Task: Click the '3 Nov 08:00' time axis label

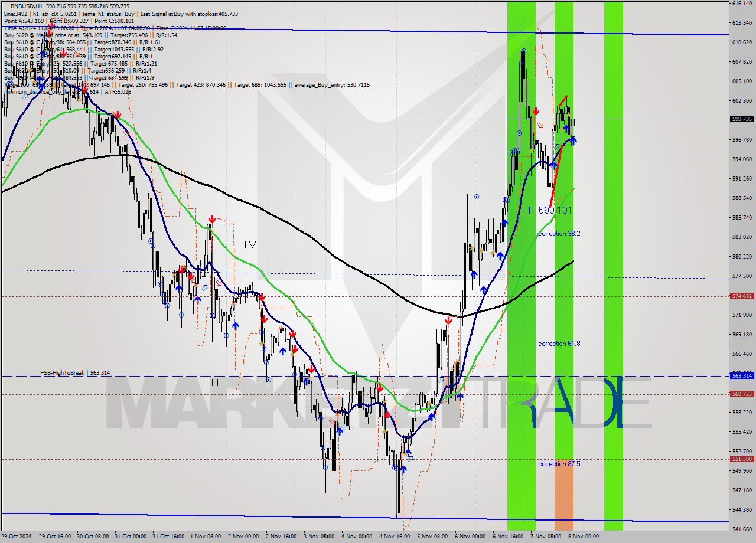Action: (x=319, y=537)
